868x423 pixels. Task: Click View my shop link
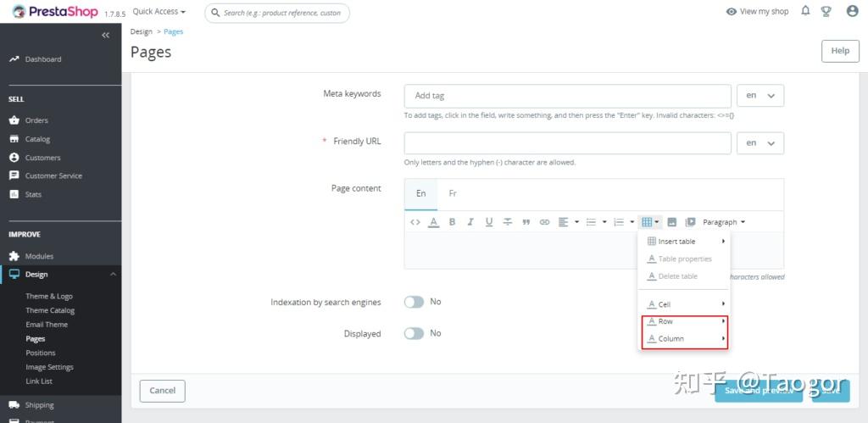(x=757, y=12)
